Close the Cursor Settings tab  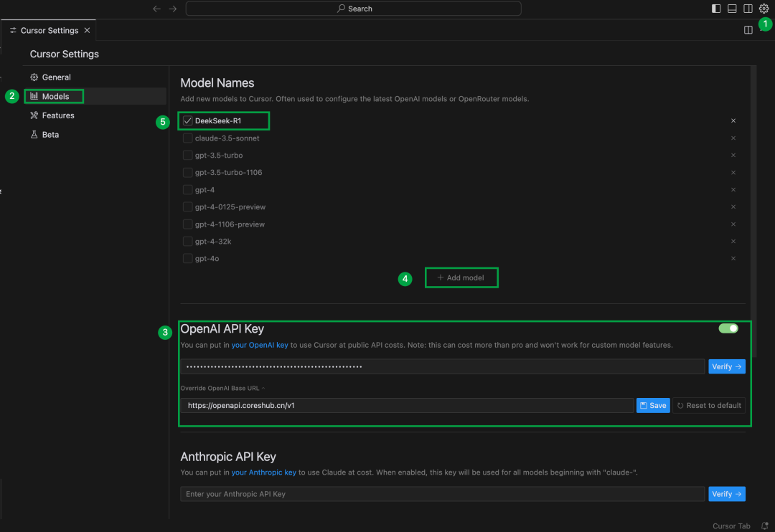pos(87,31)
